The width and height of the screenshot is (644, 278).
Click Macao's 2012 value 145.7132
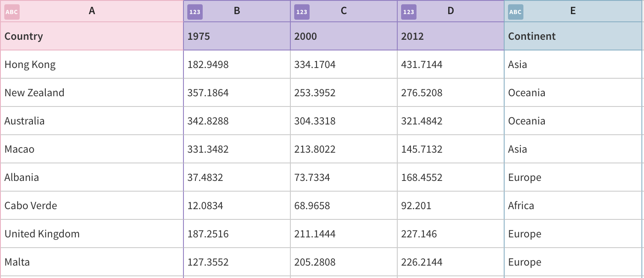(x=450, y=149)
